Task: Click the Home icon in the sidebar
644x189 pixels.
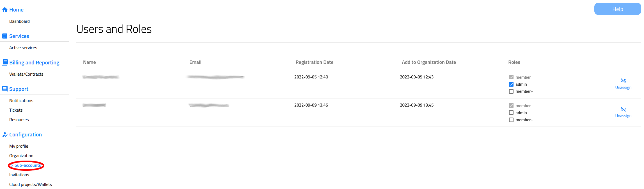Action: tap(4, 9)
